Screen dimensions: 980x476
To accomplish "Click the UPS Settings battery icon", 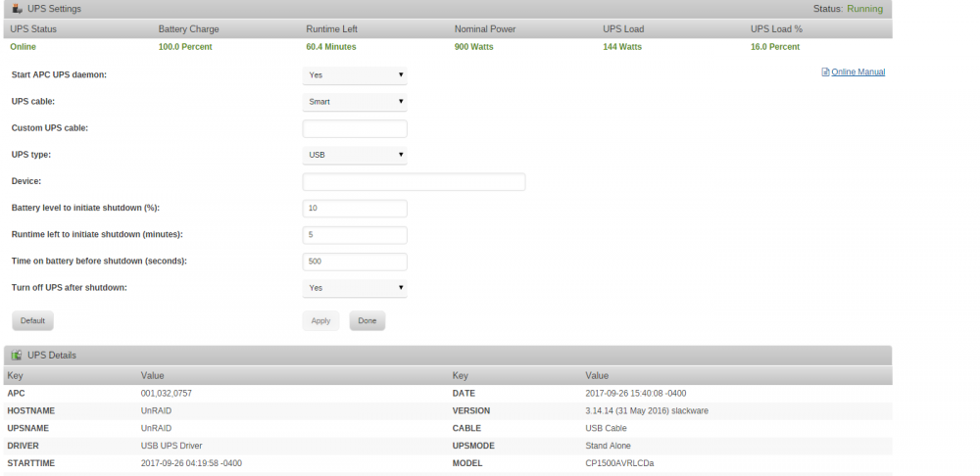I will point(17,9).
